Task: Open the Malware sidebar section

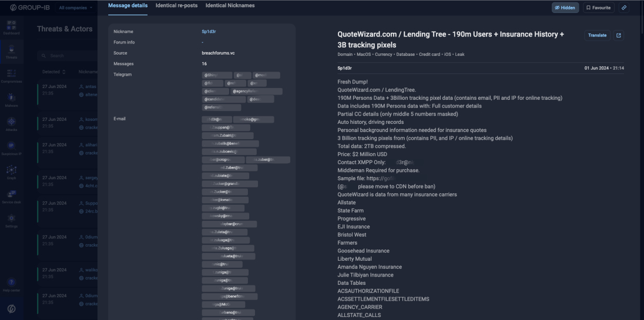Action: 12,100
